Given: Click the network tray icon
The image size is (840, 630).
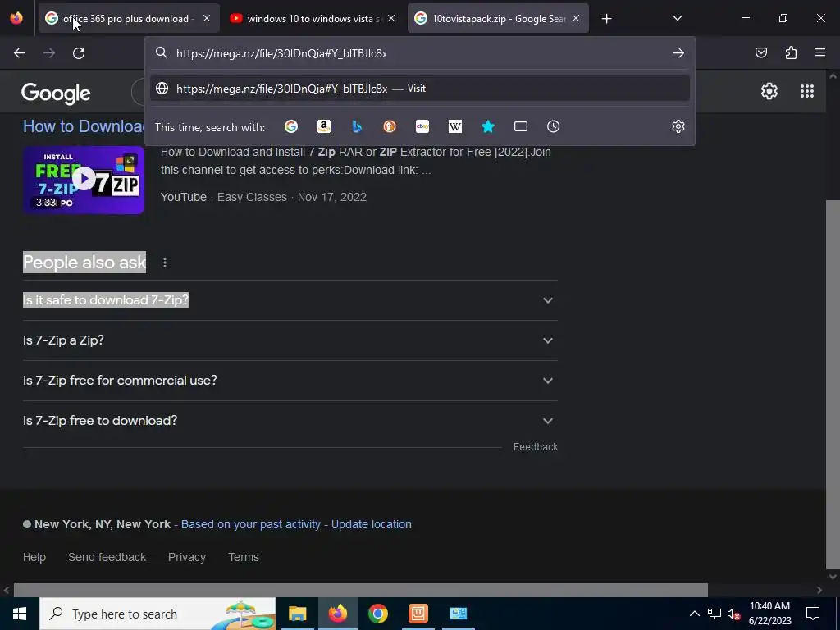Looking at the screenshot, I should pyautogui.click(x=714, y=614).
